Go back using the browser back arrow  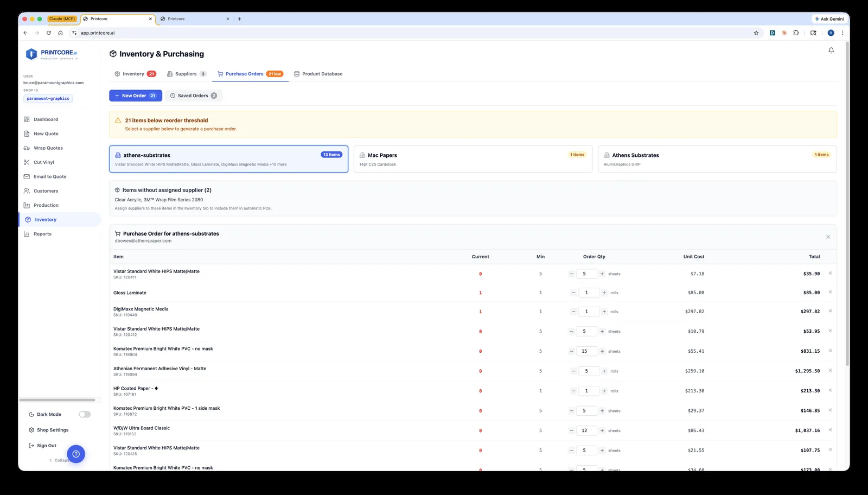coord(25,33)
